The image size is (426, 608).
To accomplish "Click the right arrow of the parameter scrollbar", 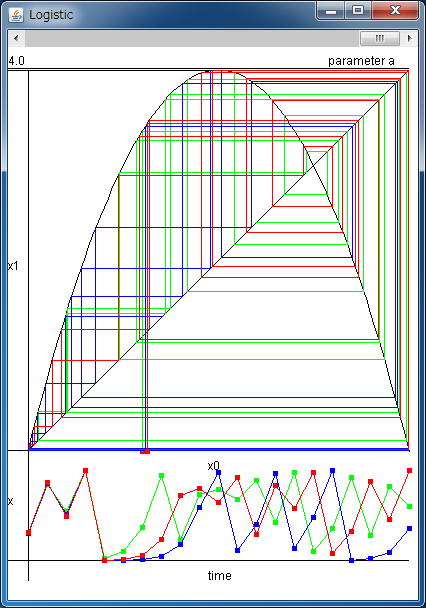I will coord(409,38).
